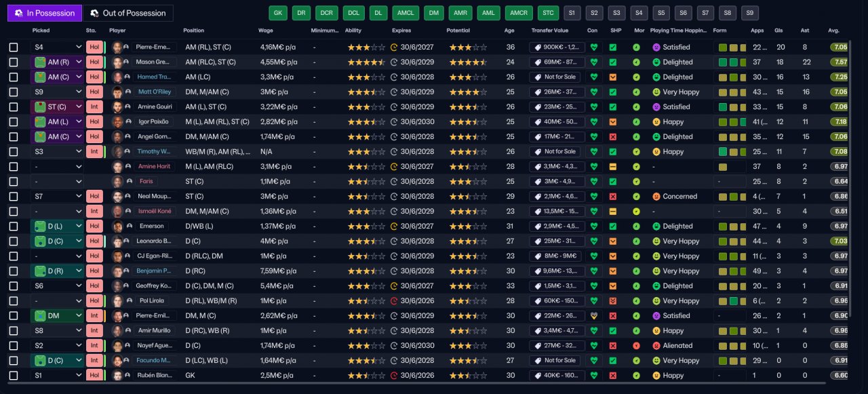Click the Alienated face icon in Nayef Aguerd's row

tap(656, 346)
